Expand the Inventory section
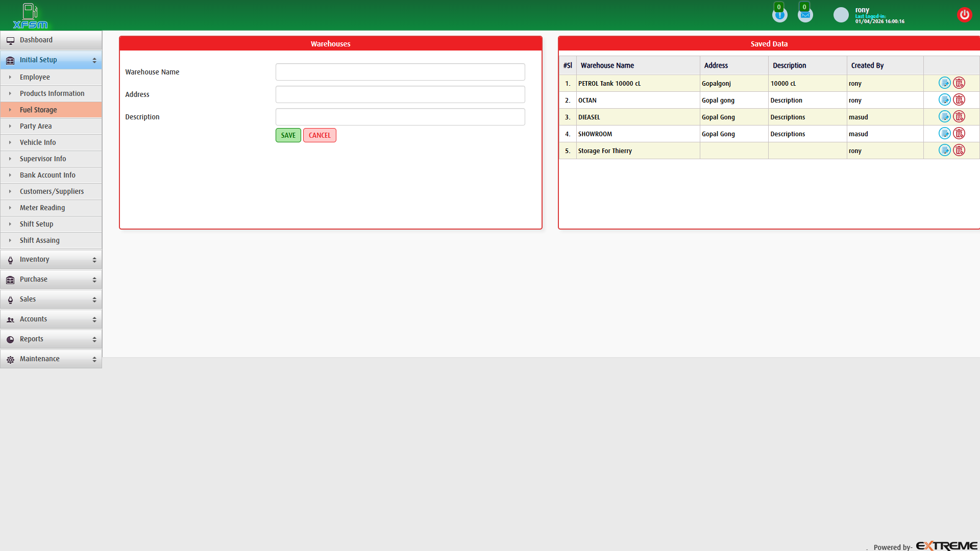Image resolution: width=980 pixels, height=551 pixels. (51, 259)
